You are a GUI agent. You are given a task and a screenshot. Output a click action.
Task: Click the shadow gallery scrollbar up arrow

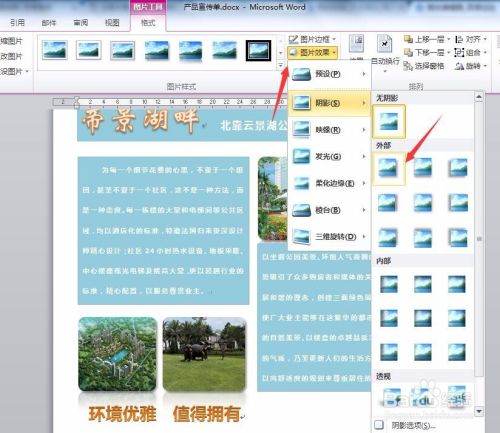(479, 97)
